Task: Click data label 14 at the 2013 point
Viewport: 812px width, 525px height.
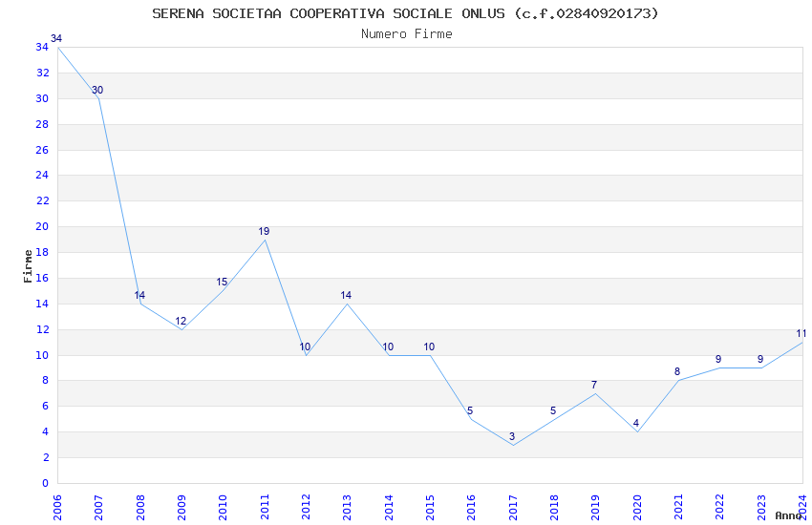Action: coord(346,295)
